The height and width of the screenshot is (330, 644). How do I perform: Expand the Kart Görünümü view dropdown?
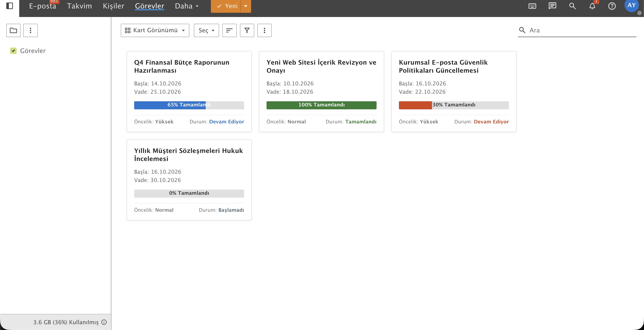tap(155, 30)
